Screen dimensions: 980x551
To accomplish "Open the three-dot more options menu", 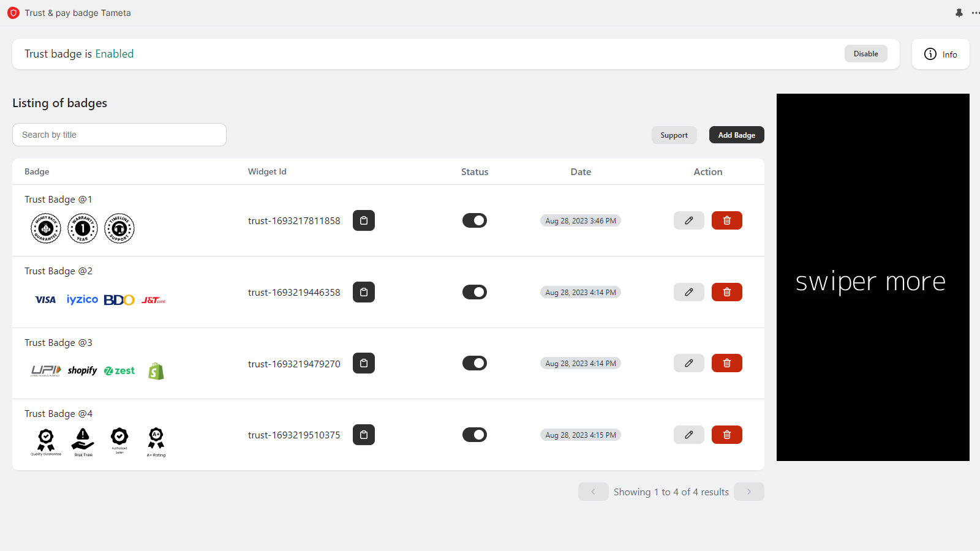I will [x=975, y=13].
